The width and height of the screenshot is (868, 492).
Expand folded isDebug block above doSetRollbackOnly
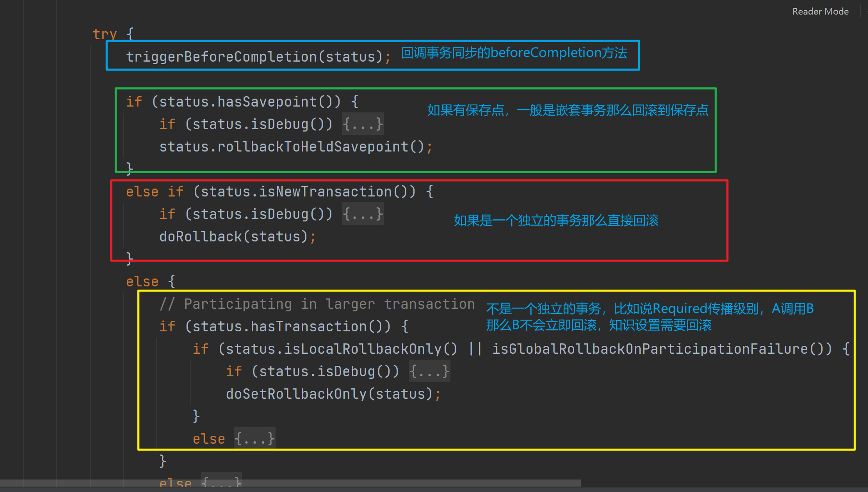tap(429, 371)
